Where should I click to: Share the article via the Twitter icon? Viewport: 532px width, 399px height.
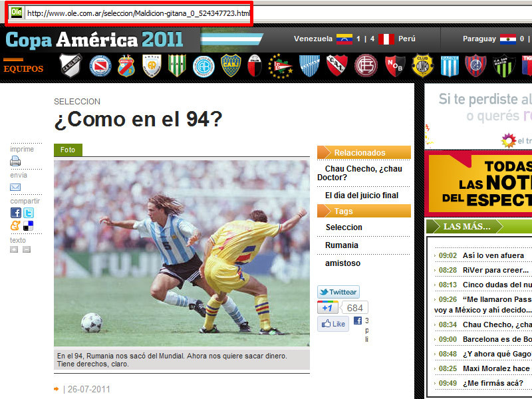pyautogui.click(x=29, y=213)
